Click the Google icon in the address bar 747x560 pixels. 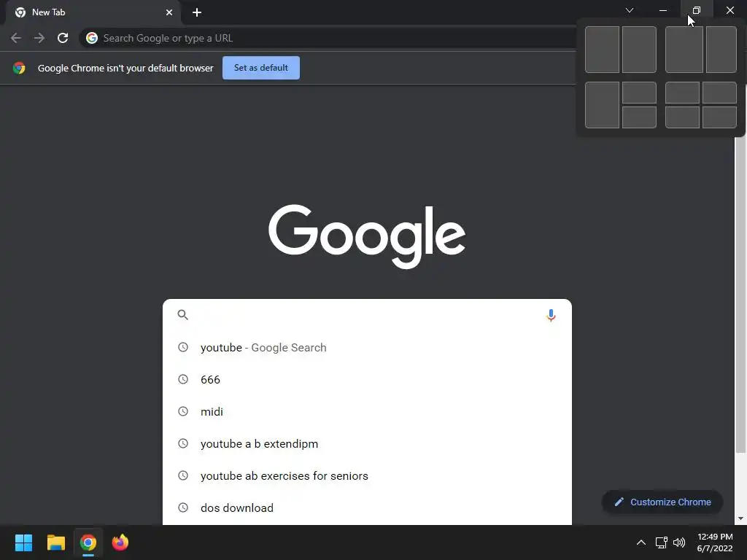coord(92,38)
